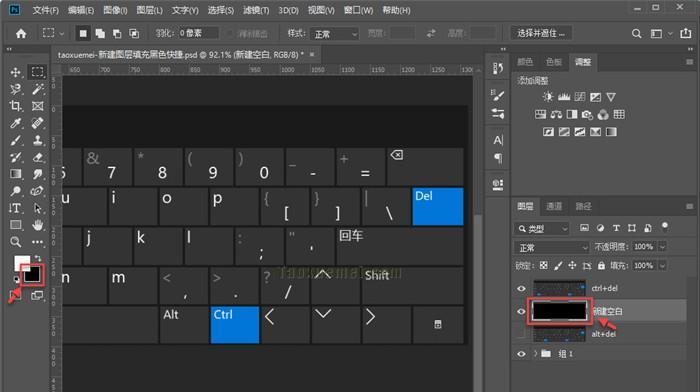Open the Character panel icon
Image resolution: width=700 pixels, height=392 pixels.
tap(498, 140)
